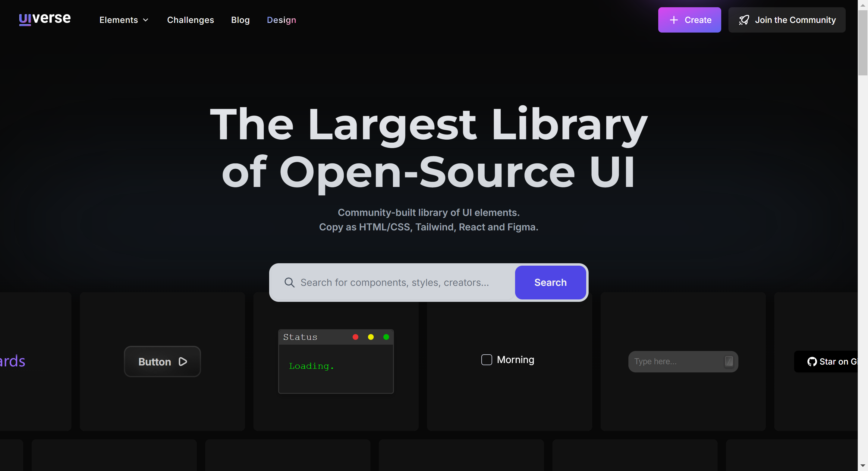Click the GitHub icon on Star button

point(812,362)
